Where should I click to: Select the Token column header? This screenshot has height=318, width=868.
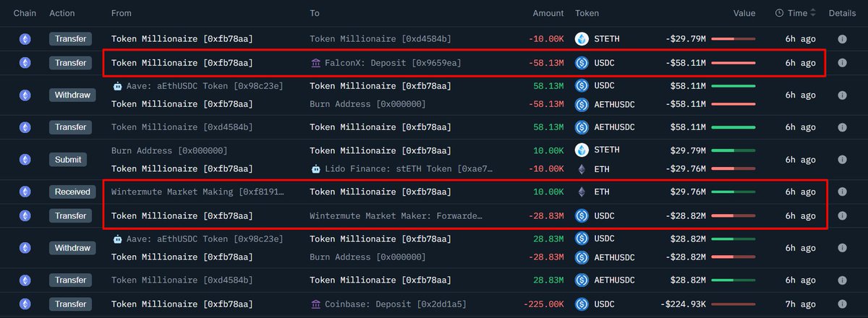click(x=587, y=13)
